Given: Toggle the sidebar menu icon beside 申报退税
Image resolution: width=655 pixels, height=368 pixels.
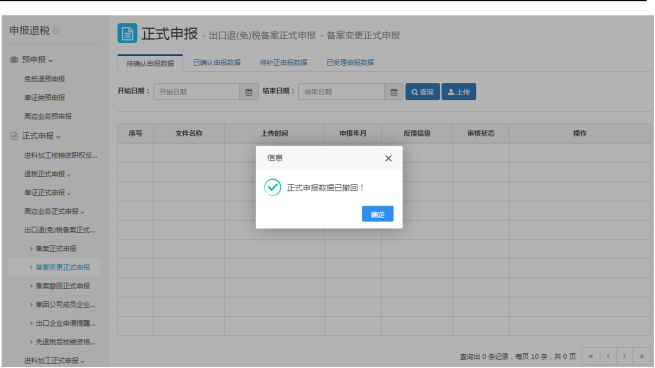Looking at the screenshot, I should click(56, 31).
